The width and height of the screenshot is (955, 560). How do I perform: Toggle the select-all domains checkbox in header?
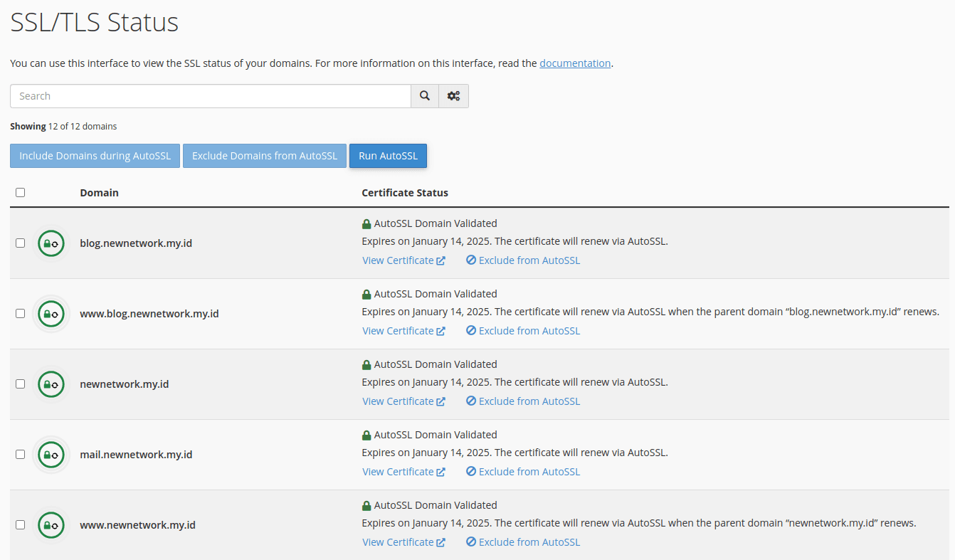pyautogui.click(x=20, y=193)
